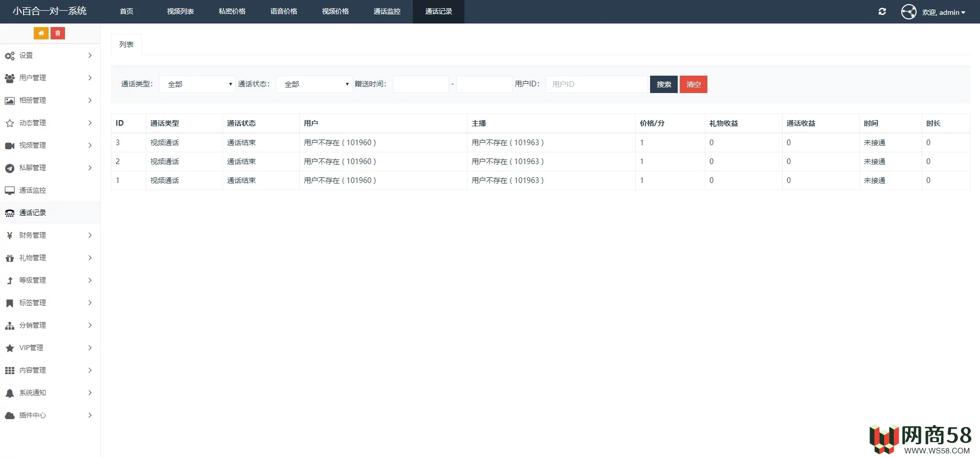
Task: Click the orange home icon button
Action: tap(41, 33)
